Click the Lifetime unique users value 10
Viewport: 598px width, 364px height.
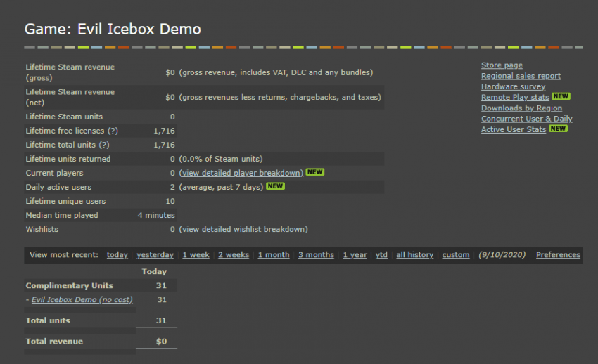click(170, 201)
